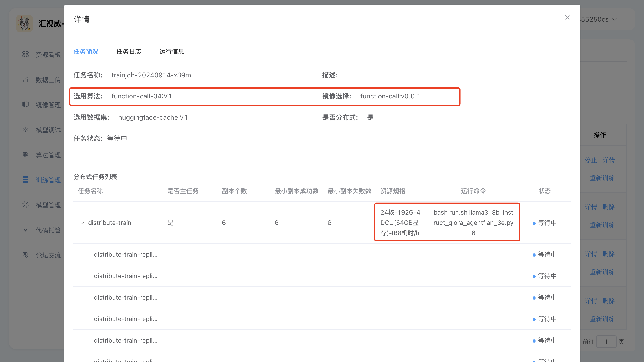Click the 论坛交流 chat icon
The height and width of the screenshot is (362, 644).
pos(26,255)
